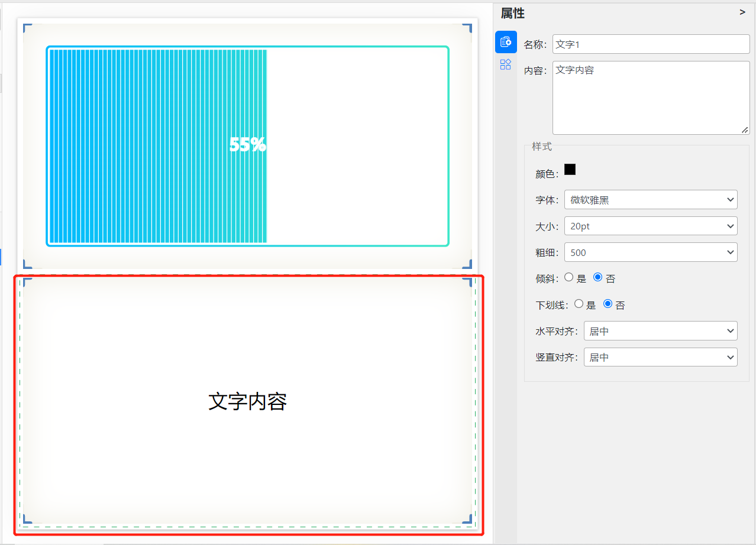Open the properties settings tab icon

[x=506, y=42]
